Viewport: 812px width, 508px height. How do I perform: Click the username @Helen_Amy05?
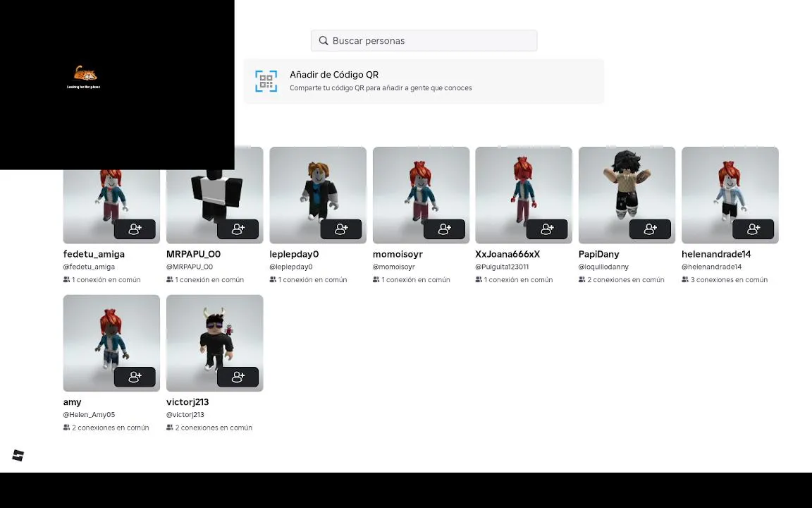[x=89, y=414]
